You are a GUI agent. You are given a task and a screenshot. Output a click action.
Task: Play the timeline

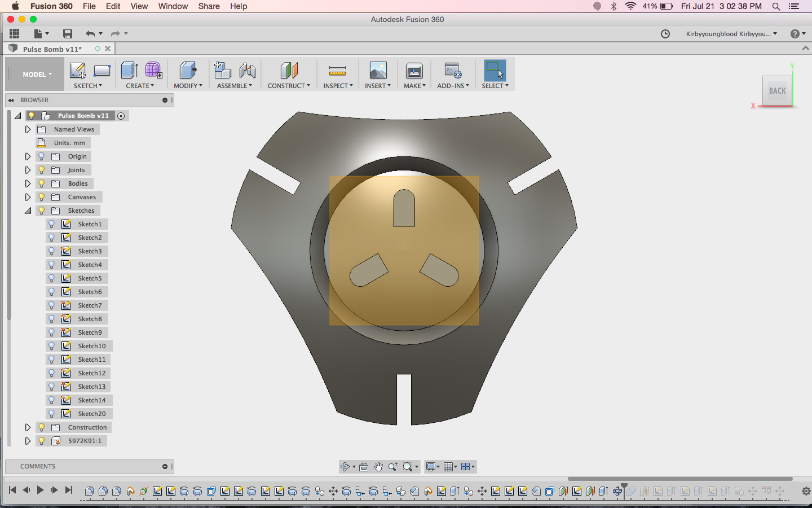[40, 491]
